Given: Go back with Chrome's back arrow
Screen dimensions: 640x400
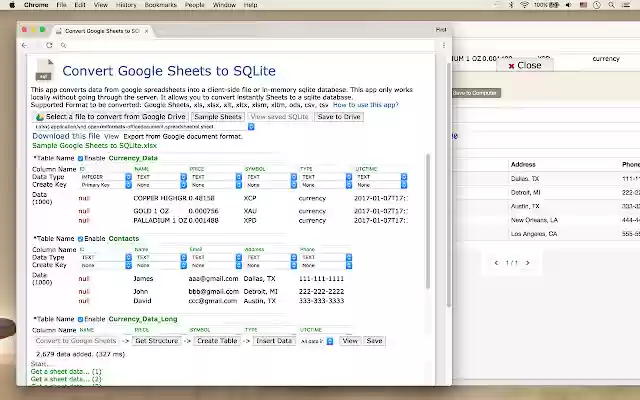Looking at the screenshot, I should coord(24,45).
